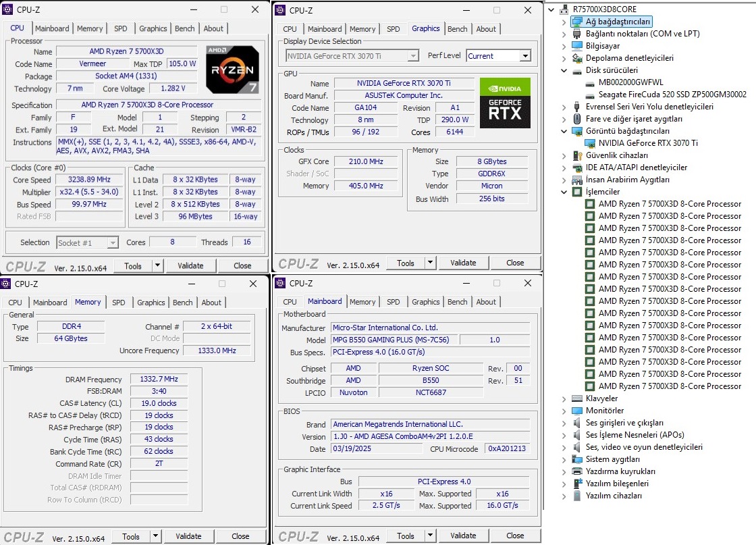756x545 pixels.
Task: Click Tools button in Mainboard tab window
Action: tap(406, 536)
